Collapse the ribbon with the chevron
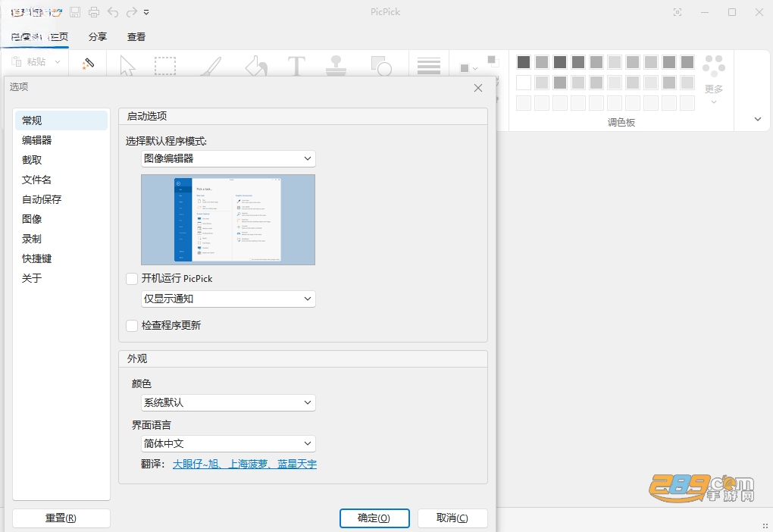The width and height of the screenshot is (773, 532). [x=758, y=119]
